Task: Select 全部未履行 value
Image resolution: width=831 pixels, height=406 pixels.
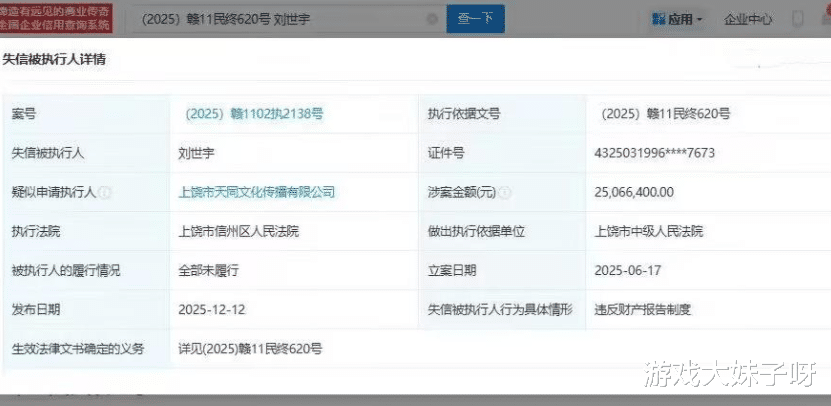Action: pyautogui.click(x=208, y=270)
